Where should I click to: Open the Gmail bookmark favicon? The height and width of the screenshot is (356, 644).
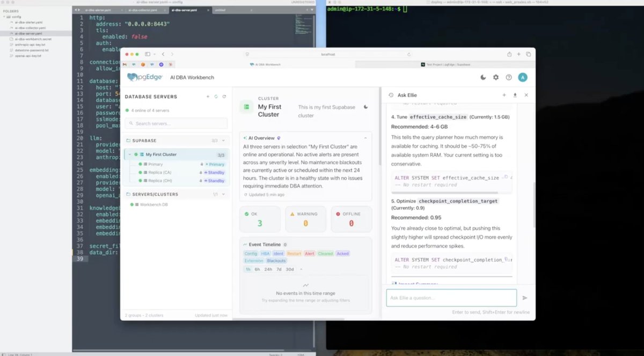click(126, 64)
